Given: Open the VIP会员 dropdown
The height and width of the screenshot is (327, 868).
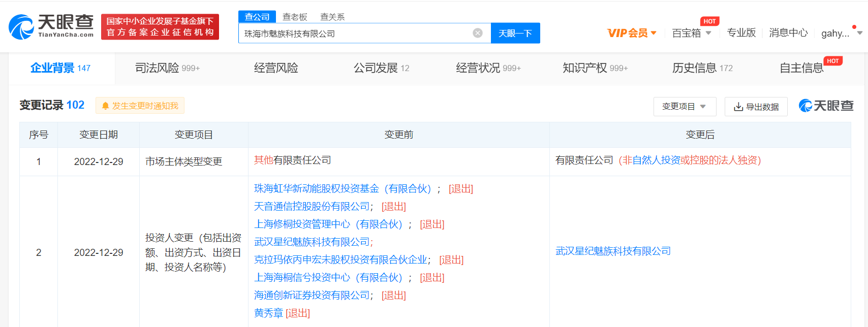Looking at the screenshot, I should [x=632, y=33].
